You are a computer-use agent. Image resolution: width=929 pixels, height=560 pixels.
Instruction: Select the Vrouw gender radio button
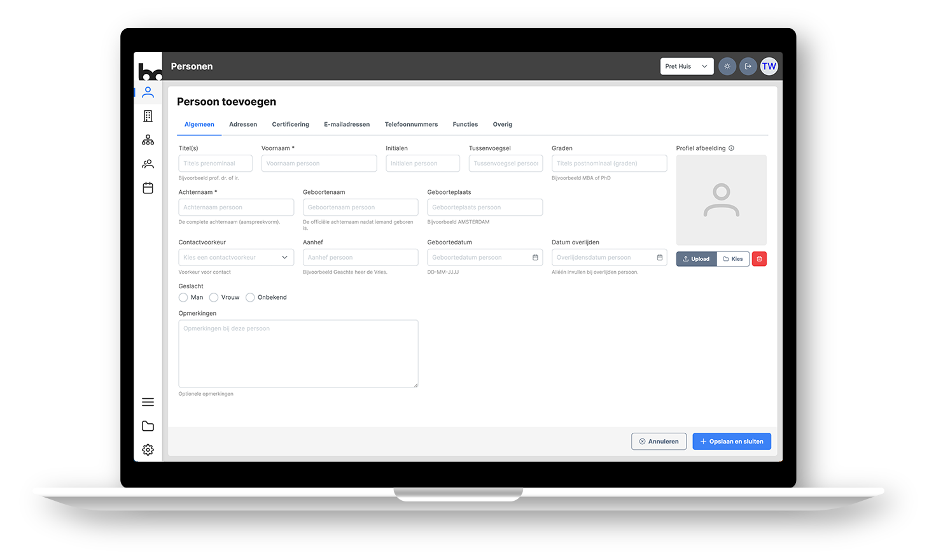click(x=214, y=297)
